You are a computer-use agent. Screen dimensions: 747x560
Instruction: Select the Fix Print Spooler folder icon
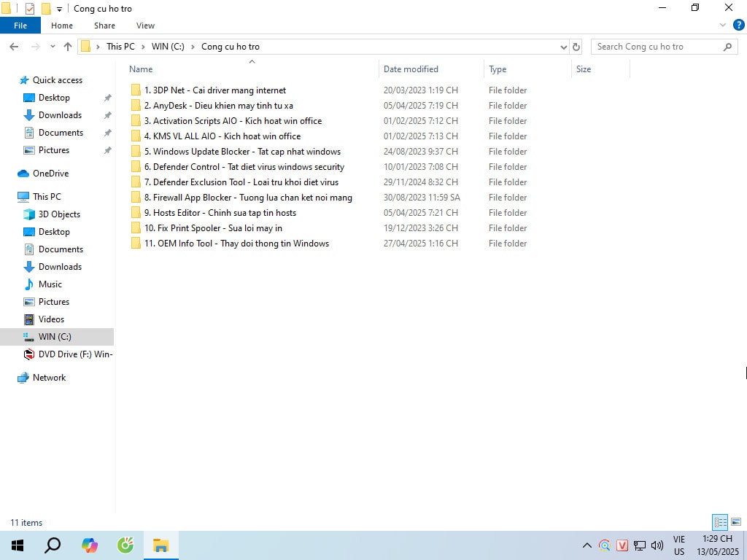(136, 227)
